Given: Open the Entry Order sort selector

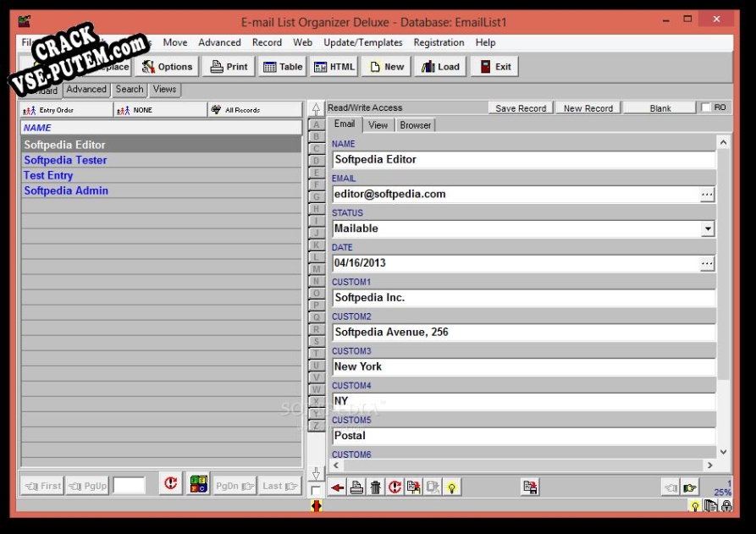Looking at the screenshot, I should (x=67, y=110).
